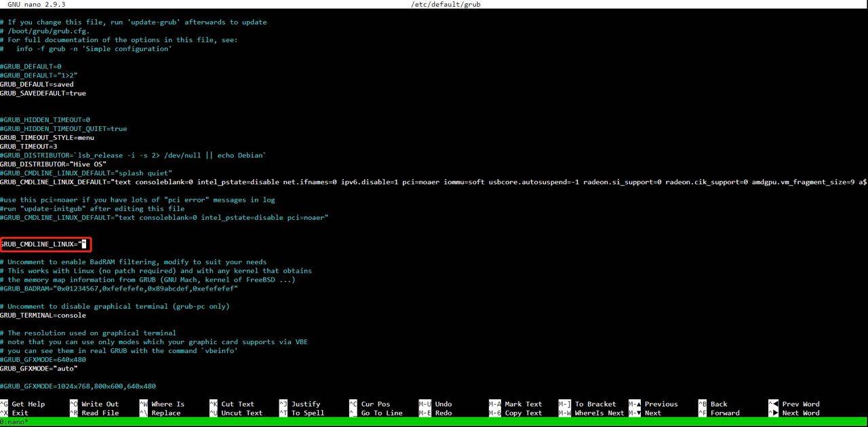Click the Undo shortcut label
868x427 pixels.
[x=443, y=404]
